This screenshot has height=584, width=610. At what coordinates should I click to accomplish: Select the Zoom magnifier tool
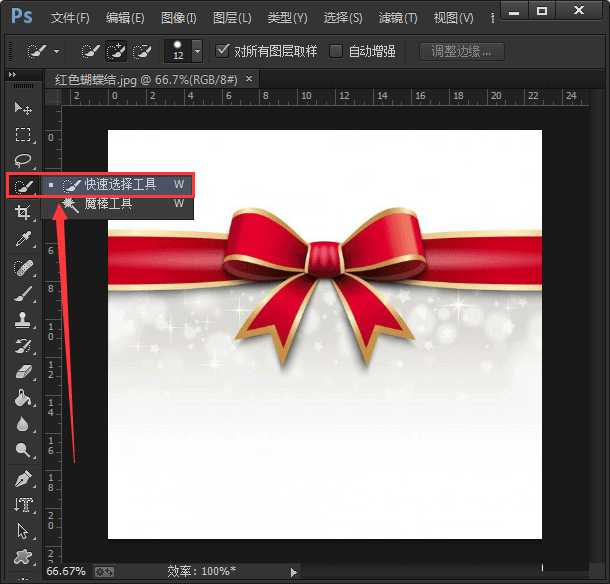pyautogui.click(x=23, y=451)
